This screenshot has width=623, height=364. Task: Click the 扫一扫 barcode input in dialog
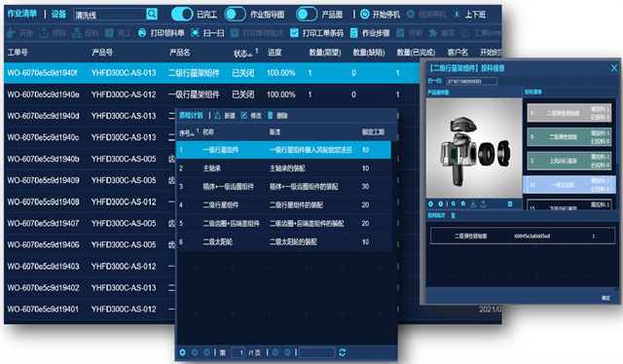pos(471,81)
